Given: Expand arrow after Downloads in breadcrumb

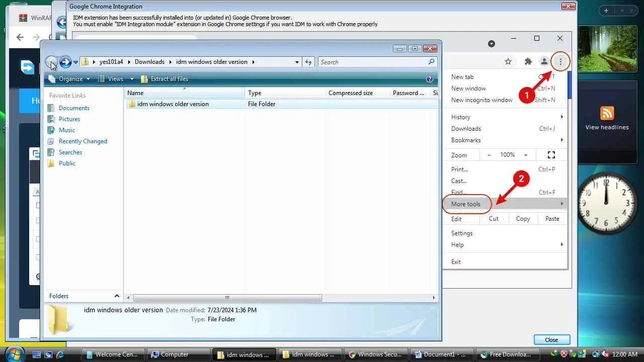Looking at the screenshot, I should tap(171, 62).
